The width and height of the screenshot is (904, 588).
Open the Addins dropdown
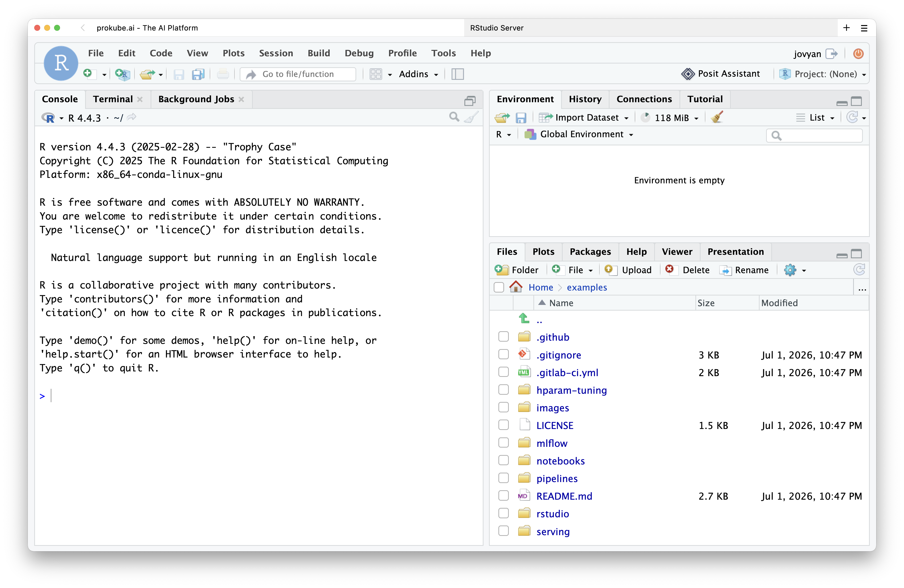pyautogui.click(x=419, y=74)
